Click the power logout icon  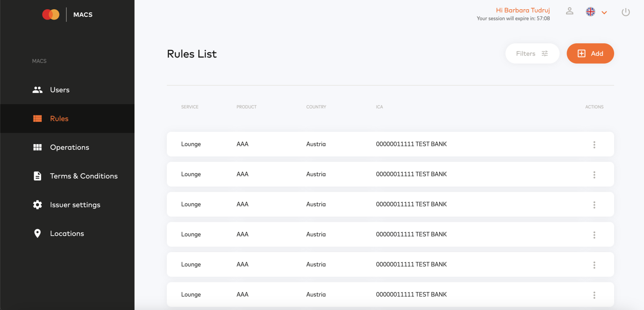(x=626, y=12)
